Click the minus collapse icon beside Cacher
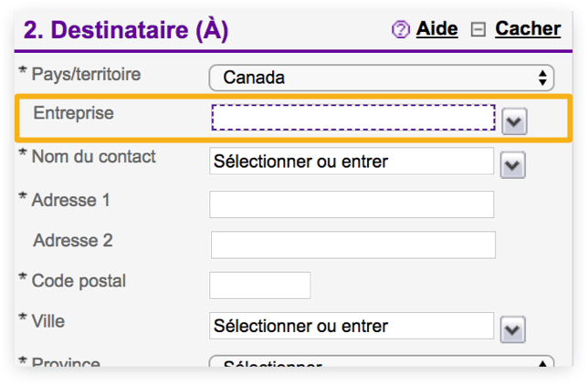 pos(478,29)
